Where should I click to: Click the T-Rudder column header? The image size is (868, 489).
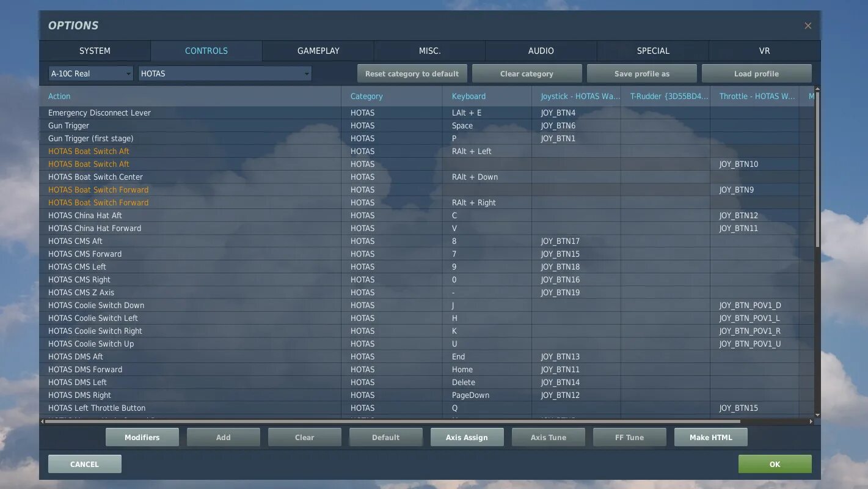[666, 96]
